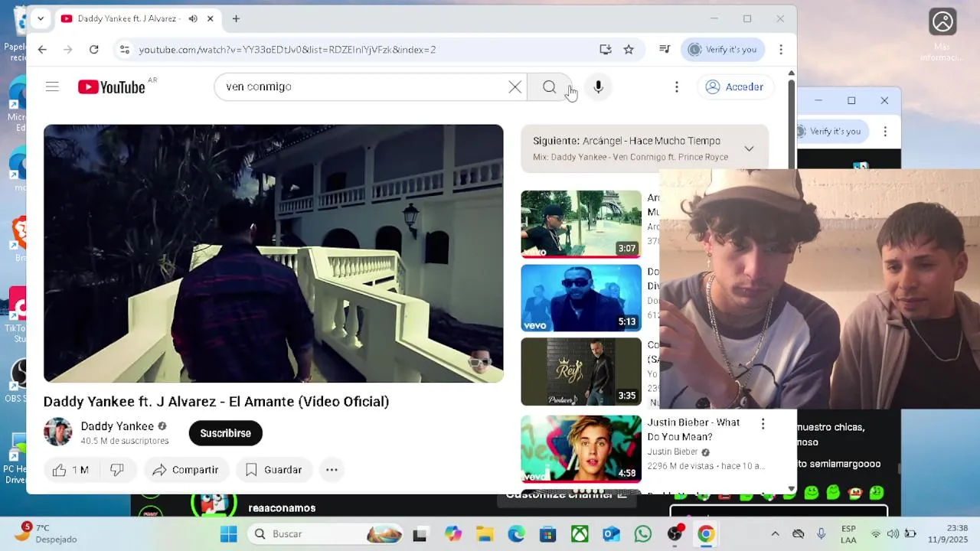Go back in Chrome
Screen dimensions: 980x551
pos(42,50)
